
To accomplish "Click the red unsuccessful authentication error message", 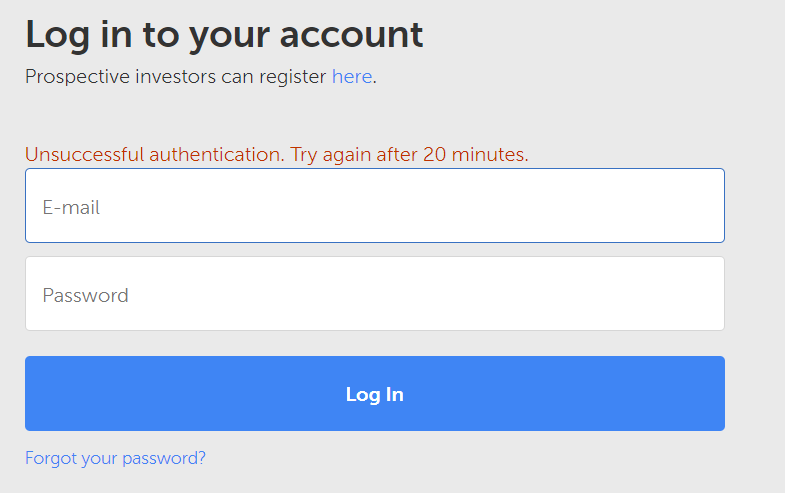I will pos(276,155).
